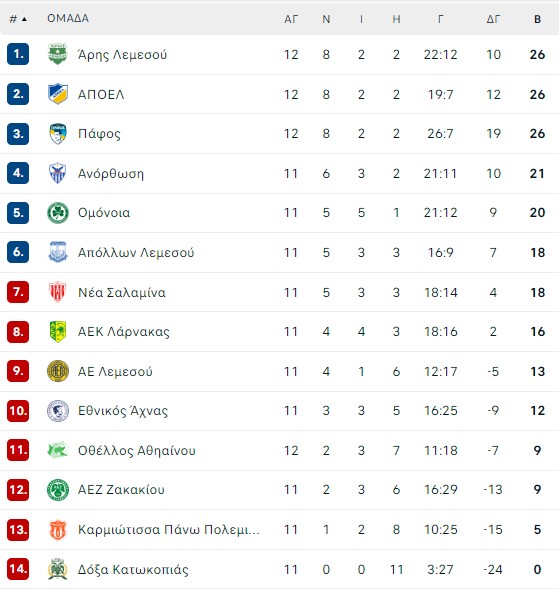Sort standings by the Β points column
This screenshot has width=559, height=589.
point(537,19)
